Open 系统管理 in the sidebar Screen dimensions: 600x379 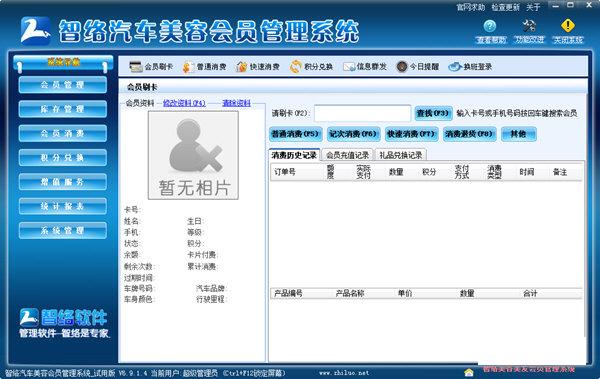[63, 230]
